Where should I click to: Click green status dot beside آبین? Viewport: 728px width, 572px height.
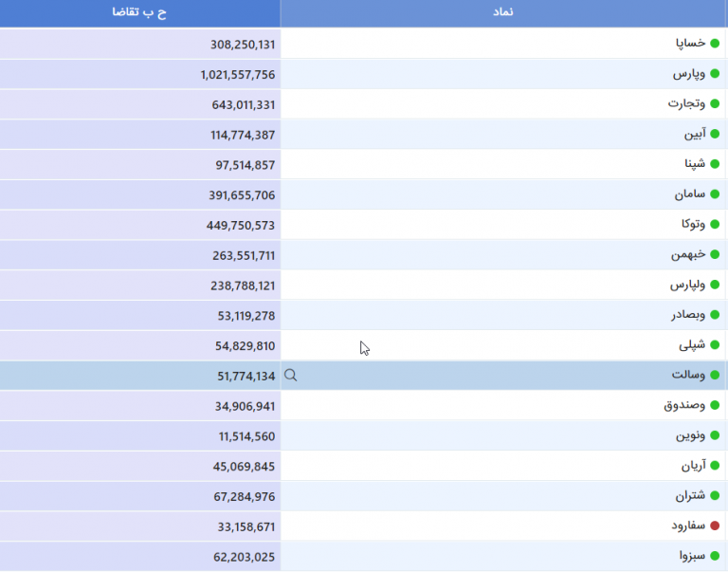pos(715,134)
